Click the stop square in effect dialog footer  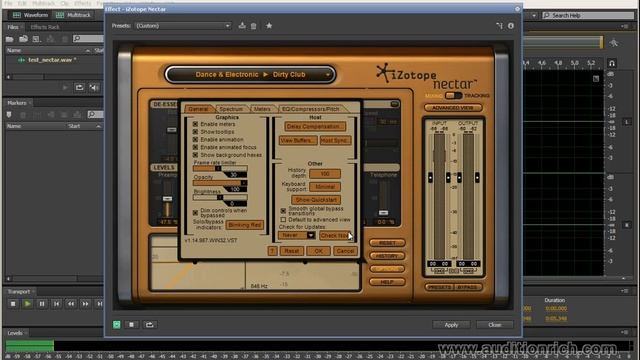point(131,324)
